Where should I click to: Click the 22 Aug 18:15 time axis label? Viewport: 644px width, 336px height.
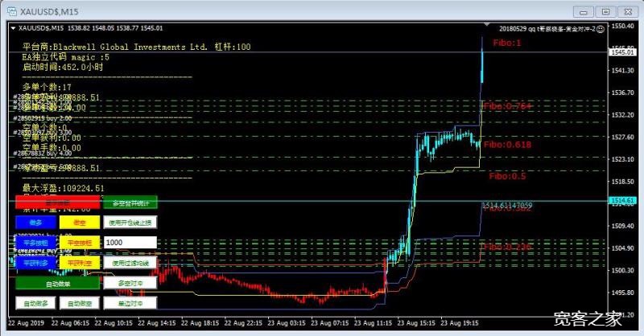(200, 323)
